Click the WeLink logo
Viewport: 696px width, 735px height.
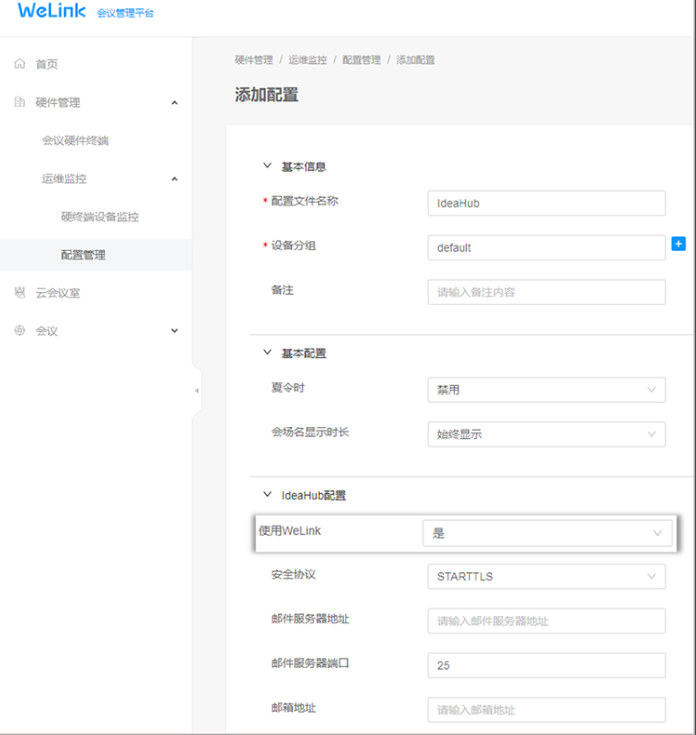(52, 10)
